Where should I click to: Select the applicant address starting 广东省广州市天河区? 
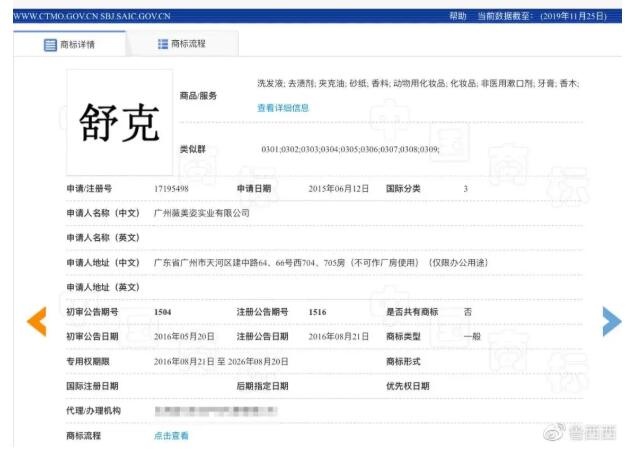coord(321,263)
